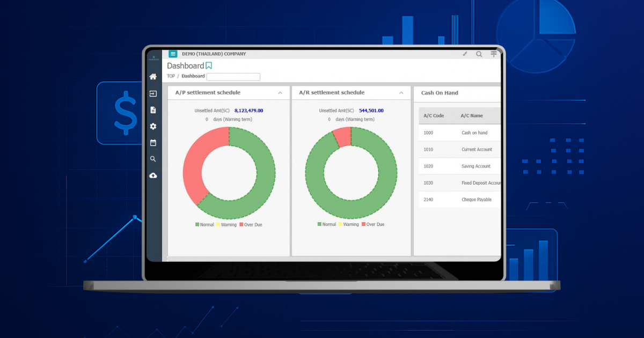Collapse the A/P settlement schedule panel
Screen dimensions: 644x338
click(x=280, y=93)
